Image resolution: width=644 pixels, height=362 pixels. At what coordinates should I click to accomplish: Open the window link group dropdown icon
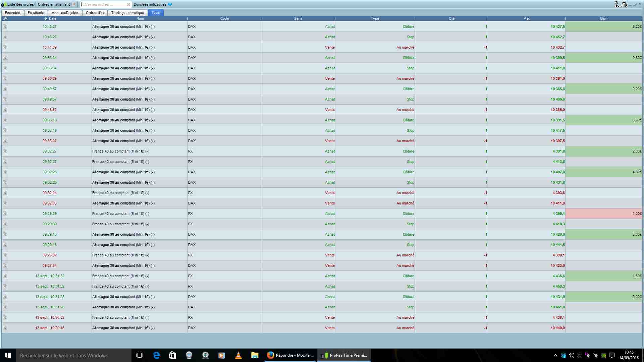(616, 4)
